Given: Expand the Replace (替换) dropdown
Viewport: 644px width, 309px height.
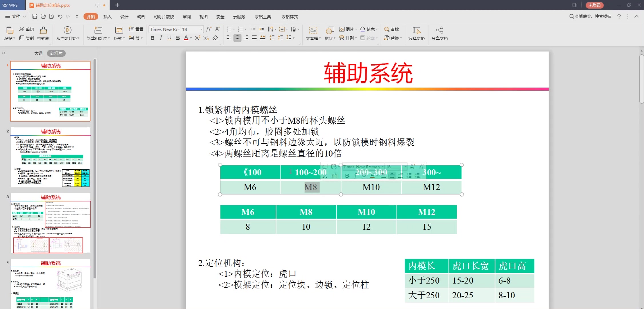Looking at the screenshot, I should coord(393,38).
